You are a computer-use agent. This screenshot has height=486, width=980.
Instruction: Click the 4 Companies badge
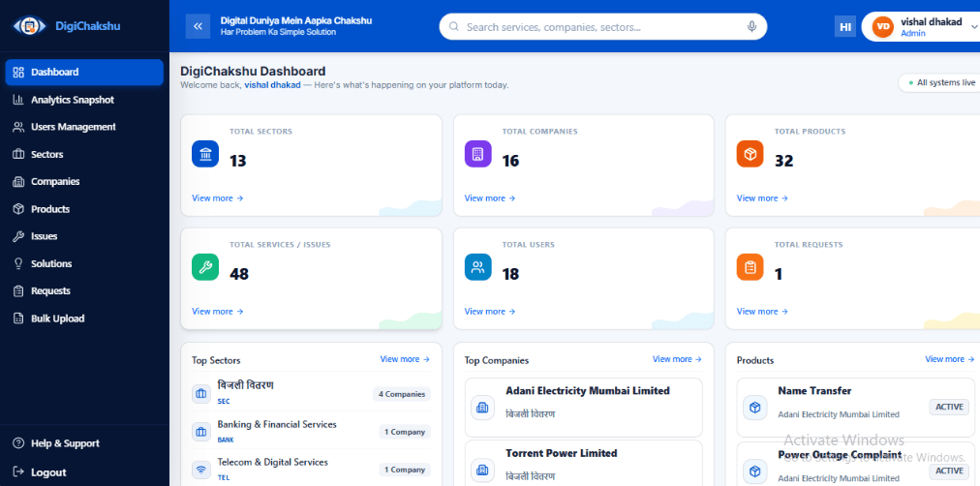click(x=402, y=394)
